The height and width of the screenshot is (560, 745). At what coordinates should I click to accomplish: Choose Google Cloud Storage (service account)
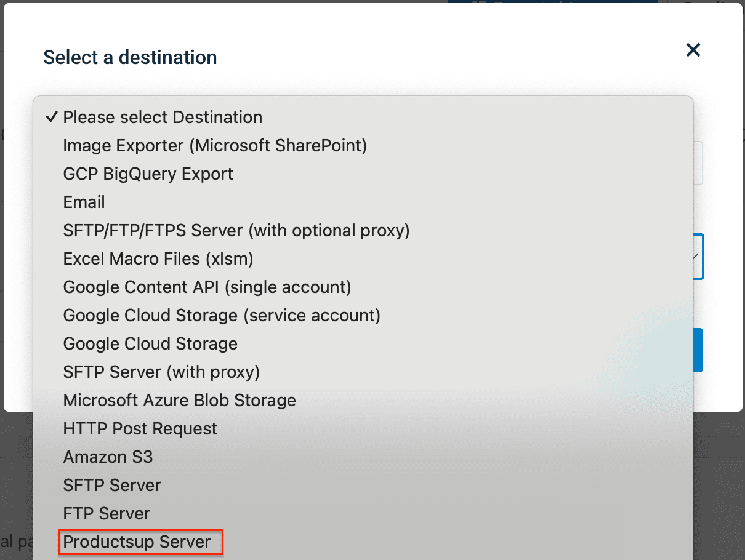(x=222, y=316)
